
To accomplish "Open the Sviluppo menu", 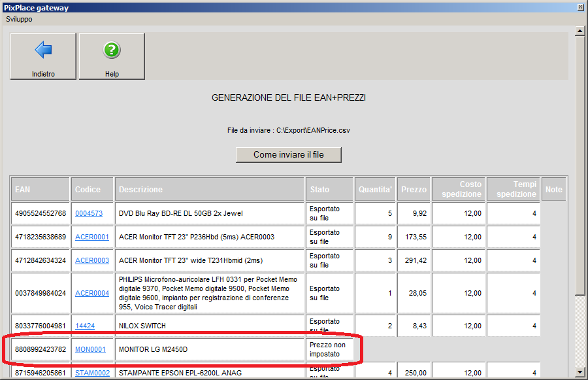I will tap(19, 19).
